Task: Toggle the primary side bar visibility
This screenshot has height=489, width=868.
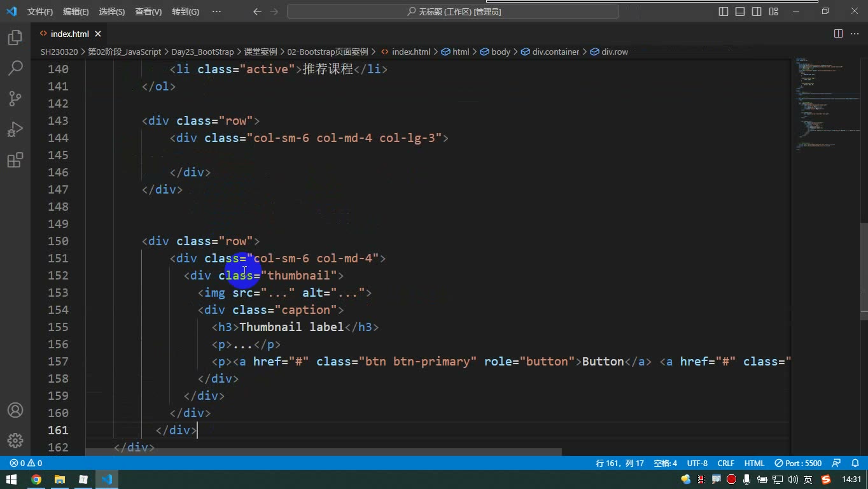Action: (x=724, y=11)
